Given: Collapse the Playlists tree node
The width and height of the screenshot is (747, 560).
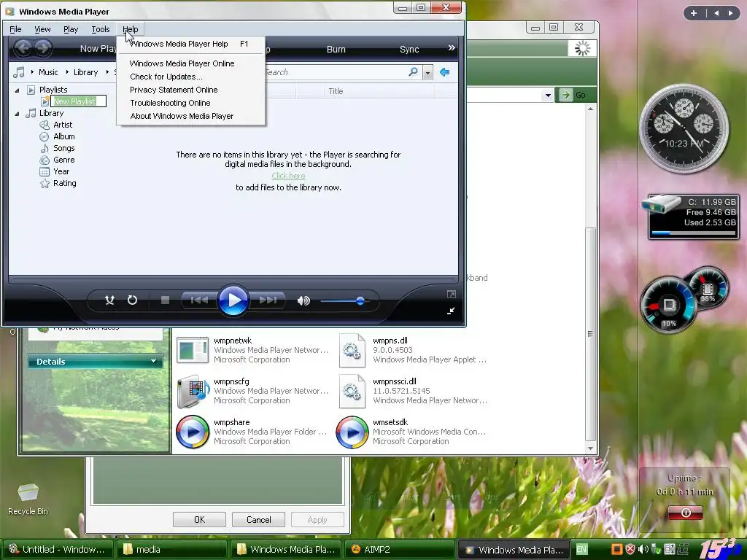Looking at the screenshot, I should 18,90.
